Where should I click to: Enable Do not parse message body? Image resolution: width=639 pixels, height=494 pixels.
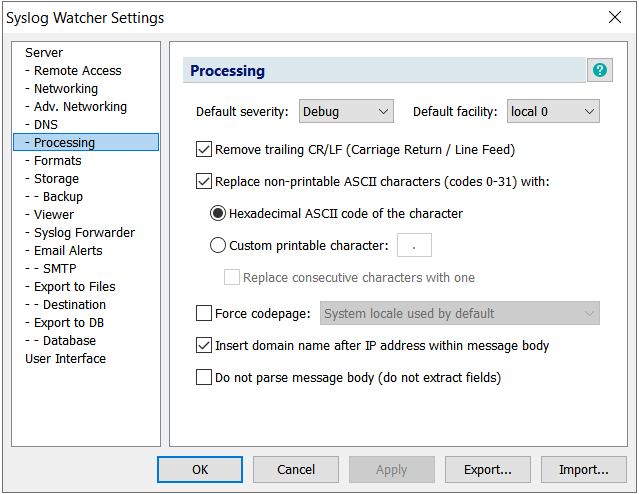[x=204, y=377]
